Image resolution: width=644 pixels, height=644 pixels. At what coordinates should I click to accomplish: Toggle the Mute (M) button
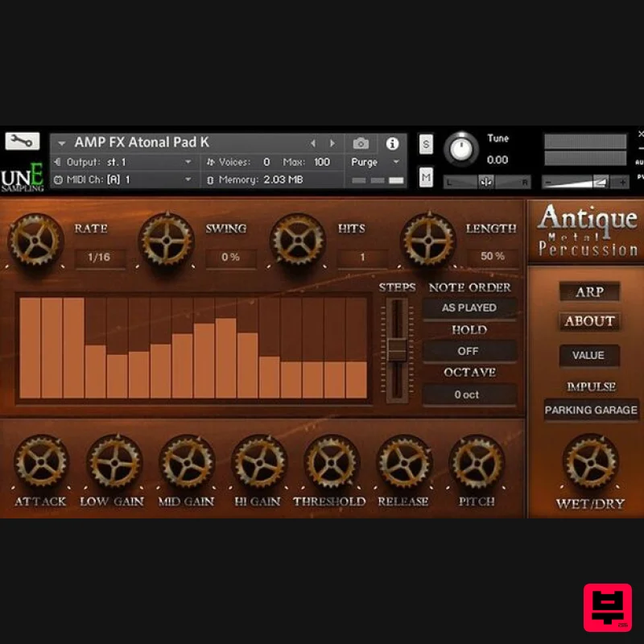coord(426,176)
